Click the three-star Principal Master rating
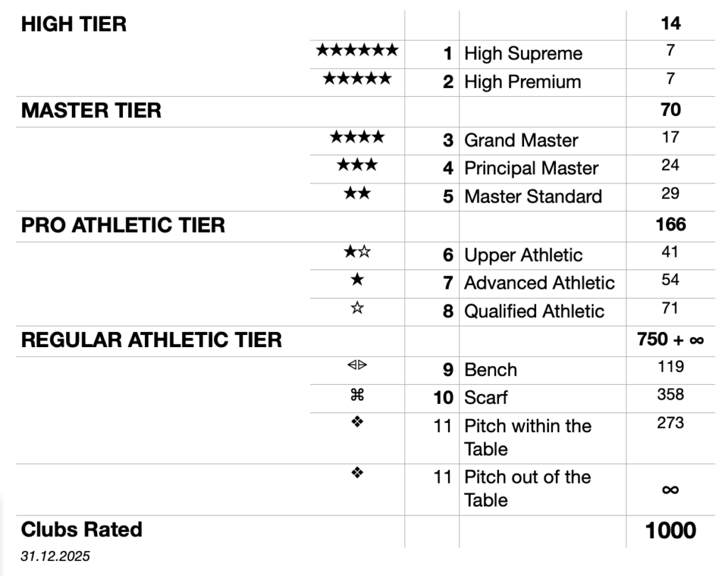Screen dimensions: 728x576 pos(357,166)
